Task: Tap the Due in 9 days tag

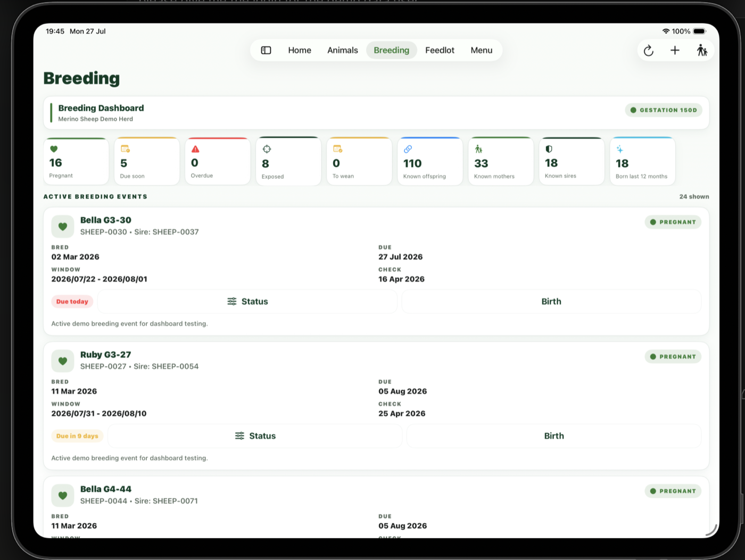Action: 77,436
